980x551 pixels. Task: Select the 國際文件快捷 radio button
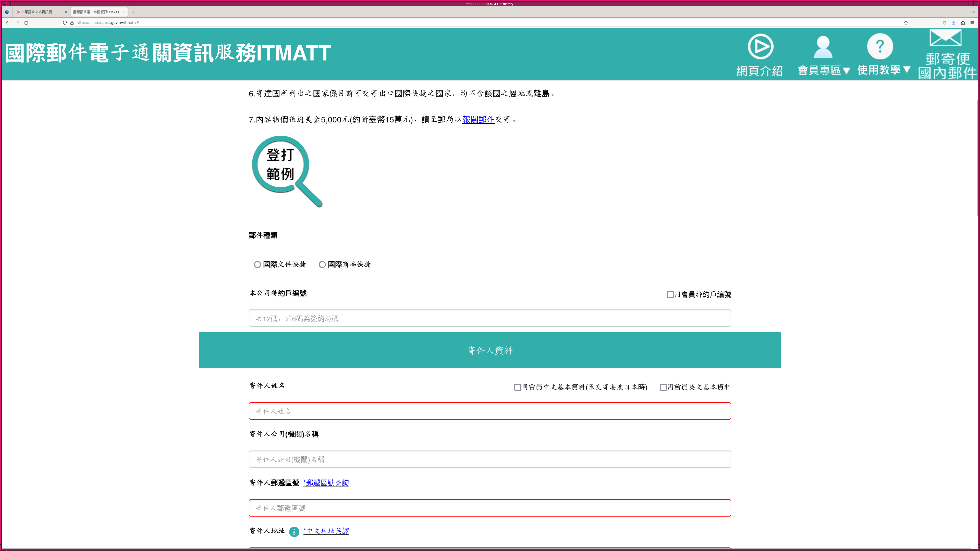[x=258, y=265]
